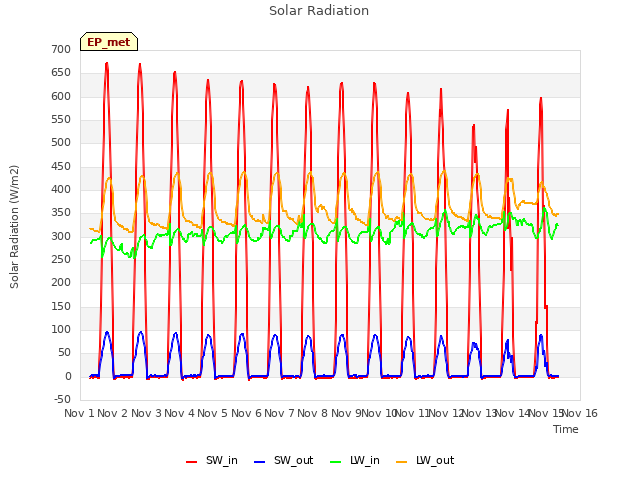Click the green LW_in legend color marker
Viewport: 640px width, 480px height.
pos(335,462)
